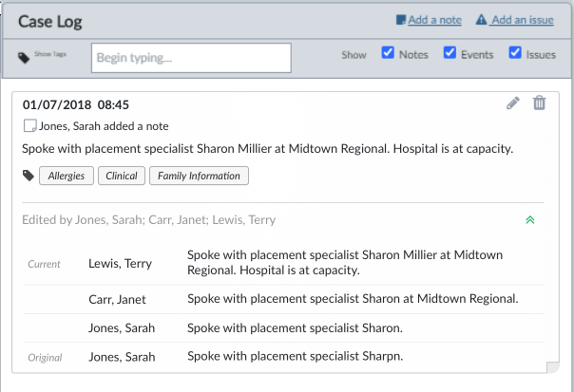
Task: Click the folded corner at the note card's bottom
Action: tap(553, 367)
